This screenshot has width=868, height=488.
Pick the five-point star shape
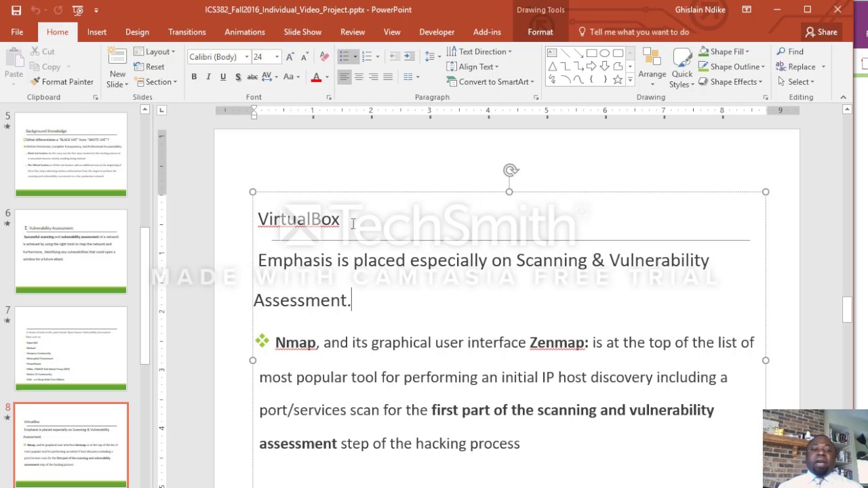point(618,79)
